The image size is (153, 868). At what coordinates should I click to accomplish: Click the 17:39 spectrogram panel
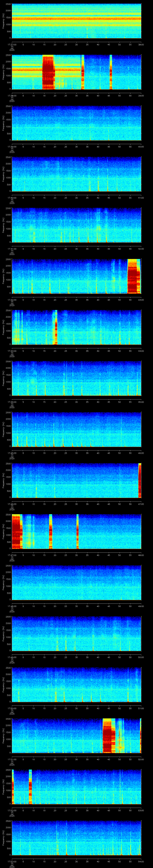click(x=76, y=123)
